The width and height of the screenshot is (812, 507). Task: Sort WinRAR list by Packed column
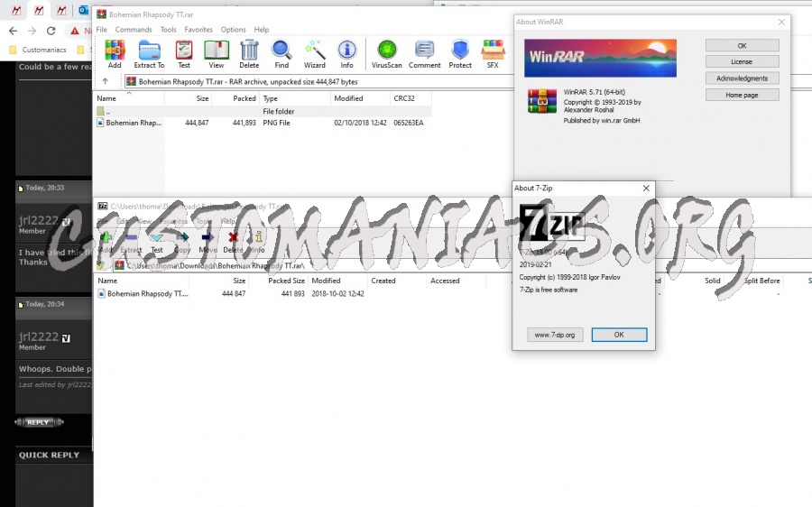click(x=235, y=98)
